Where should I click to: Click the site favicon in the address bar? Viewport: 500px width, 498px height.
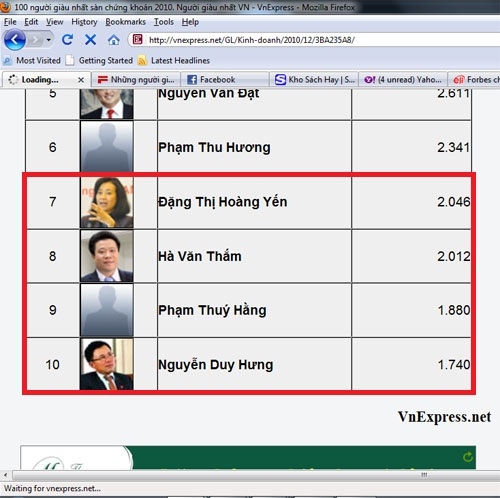coord(137,40)
